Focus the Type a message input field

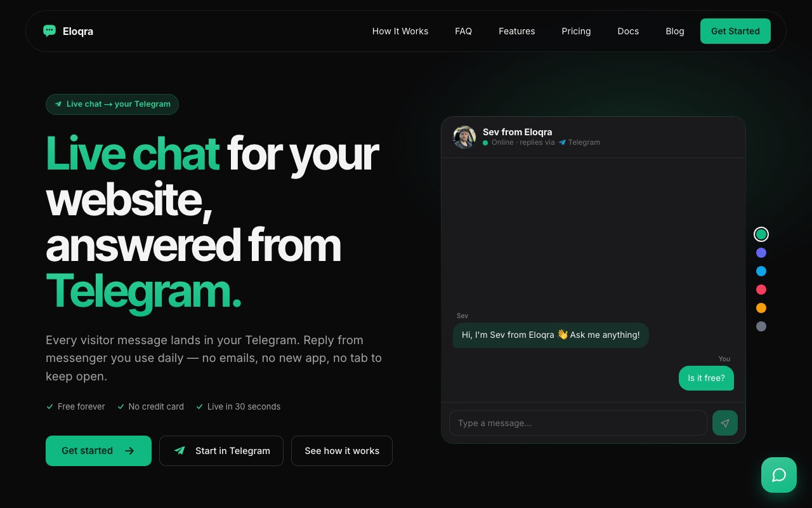pos(578,423)
